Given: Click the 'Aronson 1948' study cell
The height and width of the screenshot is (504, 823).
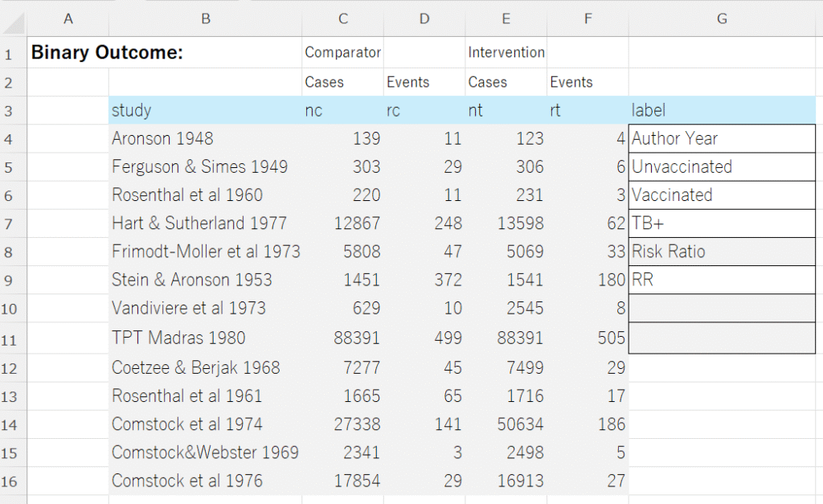Looking at the screenshot, I should click(x=206, y=138).
